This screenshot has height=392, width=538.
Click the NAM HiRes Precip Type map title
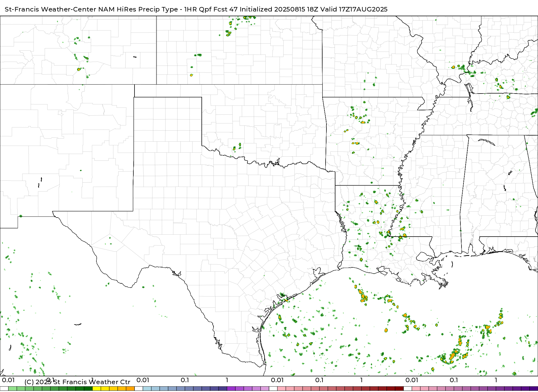(x=196, y=9)
